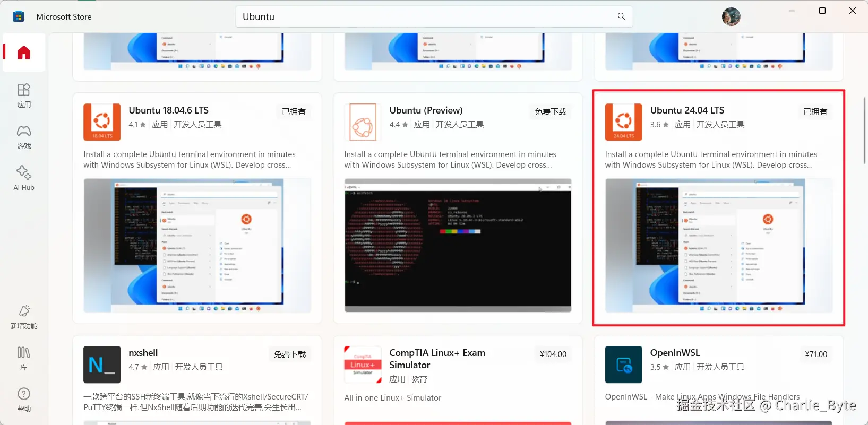868x425 pixels.
Task: Click the Ubuntu (Preview) app icon
Action: [x=363, y=122]
